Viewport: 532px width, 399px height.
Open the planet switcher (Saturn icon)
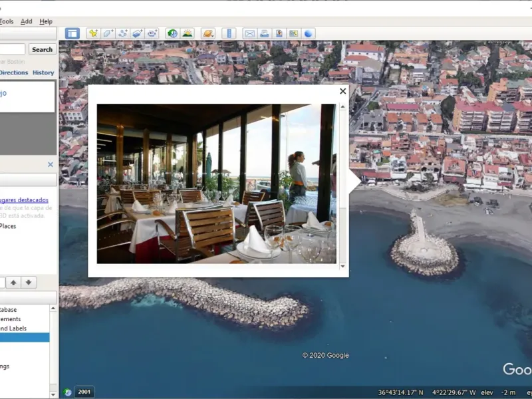click(x=207, y=33)
